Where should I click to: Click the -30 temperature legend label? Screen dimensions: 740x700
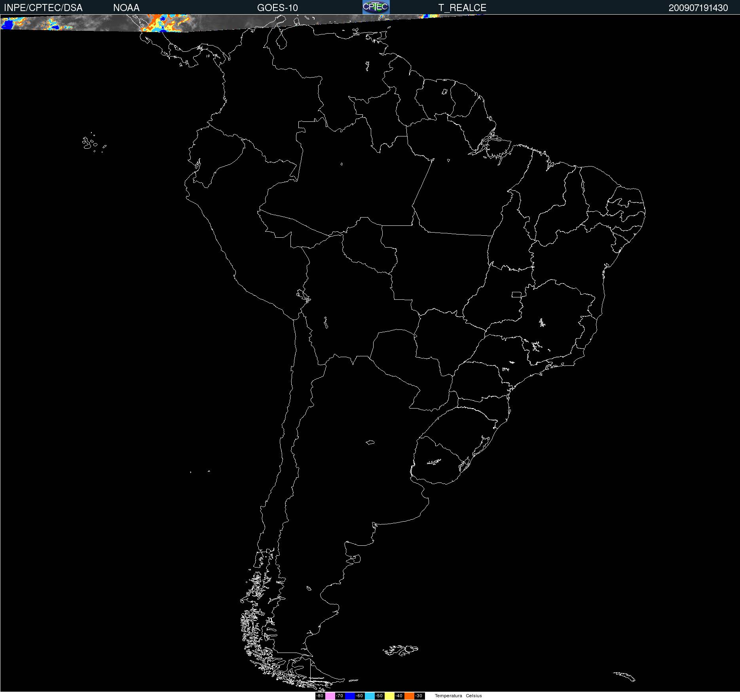click(x=419, y=696)
